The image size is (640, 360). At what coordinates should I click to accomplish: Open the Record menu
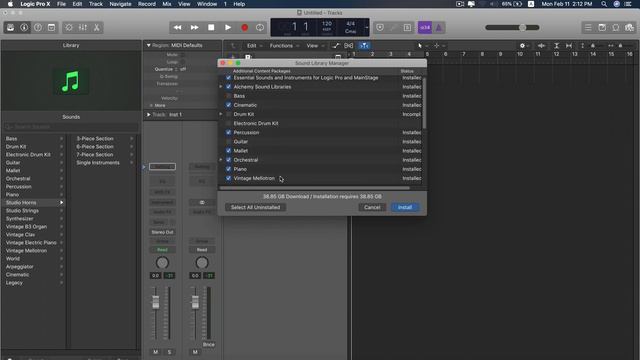coord(147,4)
